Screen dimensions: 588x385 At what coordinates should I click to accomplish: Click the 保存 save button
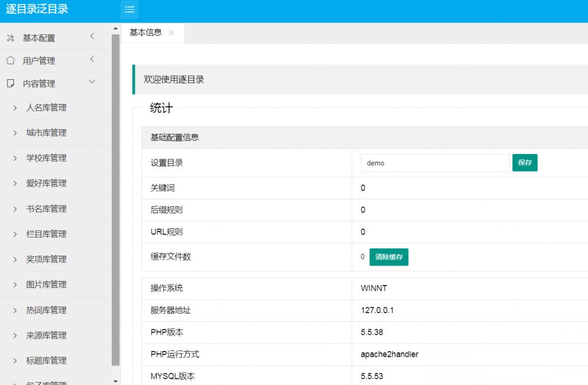[x=524, y=163]
